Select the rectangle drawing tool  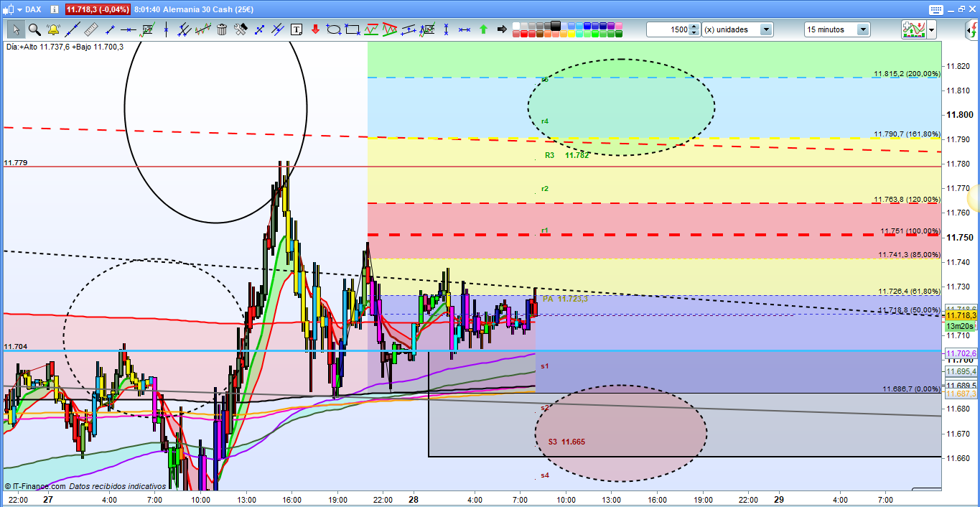tap(353, 29)
